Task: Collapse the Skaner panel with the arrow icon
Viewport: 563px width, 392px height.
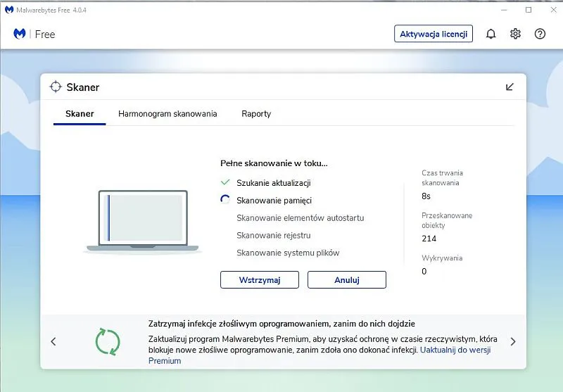Action: point(510,87)
